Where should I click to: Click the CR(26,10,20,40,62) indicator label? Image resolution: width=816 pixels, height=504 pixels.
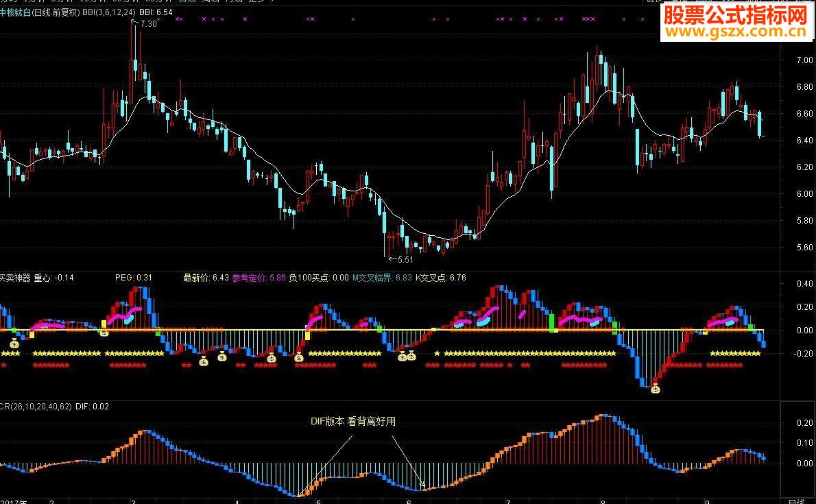[36, 407]
